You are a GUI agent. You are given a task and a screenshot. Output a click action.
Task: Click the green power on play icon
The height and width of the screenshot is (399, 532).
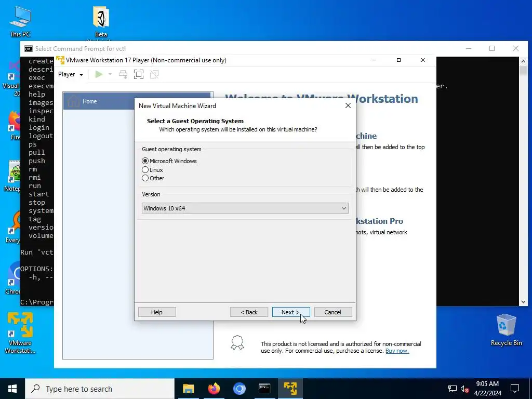[99, 74]
